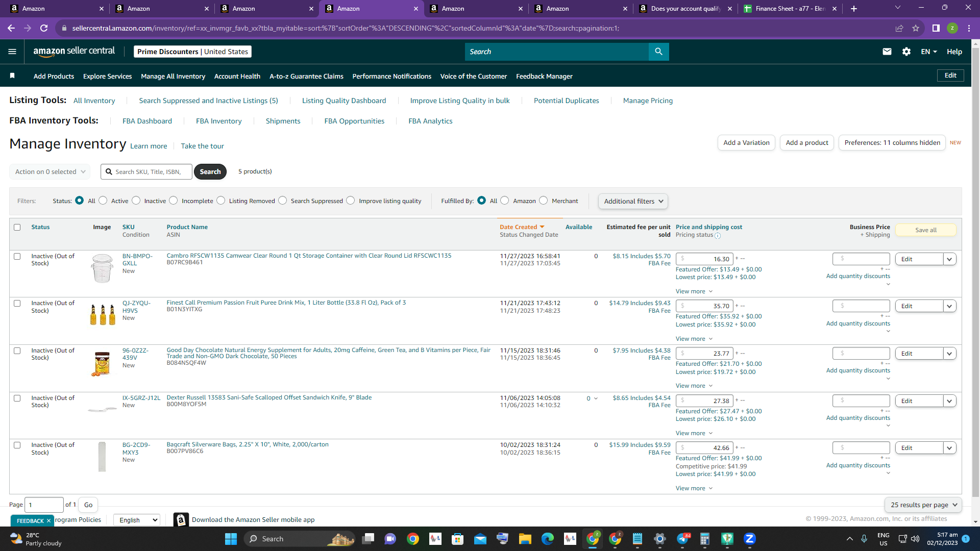
Task: Select the Bagcraft Silverware Bags row checkbox
Action: [x=17, y=445]
